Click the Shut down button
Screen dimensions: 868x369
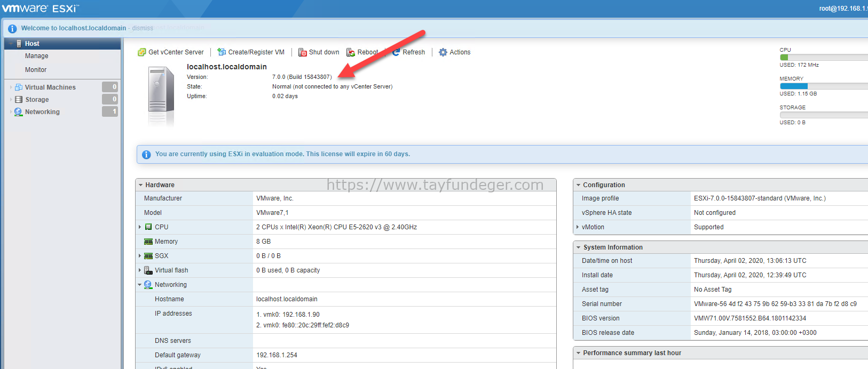coord(319,52)
